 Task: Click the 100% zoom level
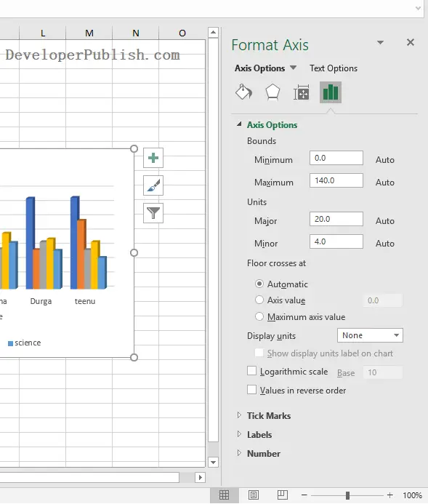tap(412, 495)
